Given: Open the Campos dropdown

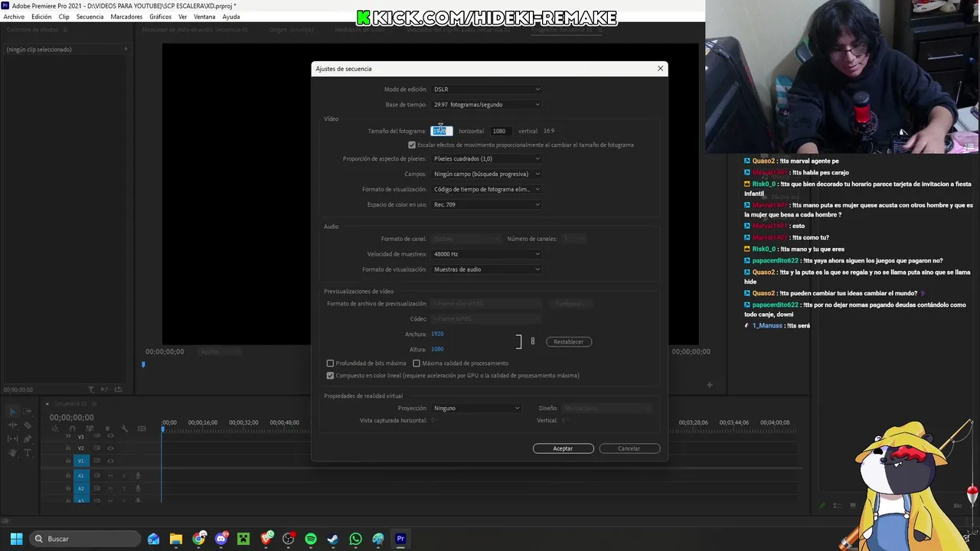Looking at the screenshot, I should tap(486, 174).
